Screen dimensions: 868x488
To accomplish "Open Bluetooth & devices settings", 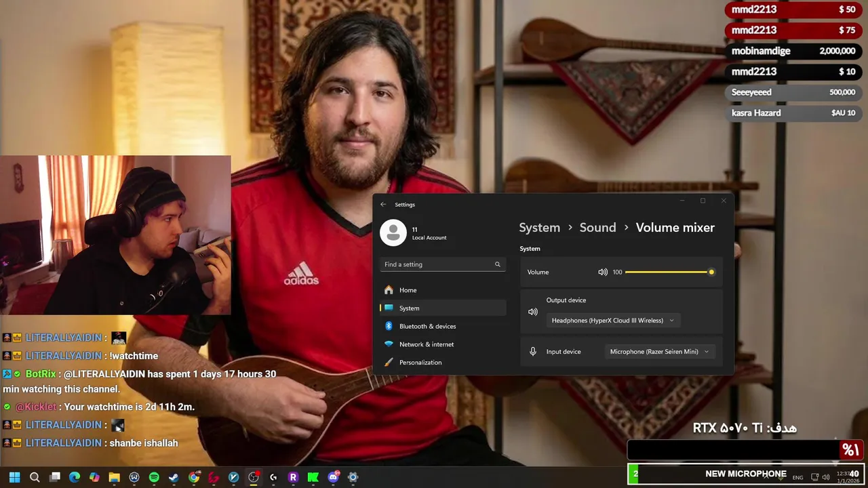I will pyautogui.click(x=443, y=326).
